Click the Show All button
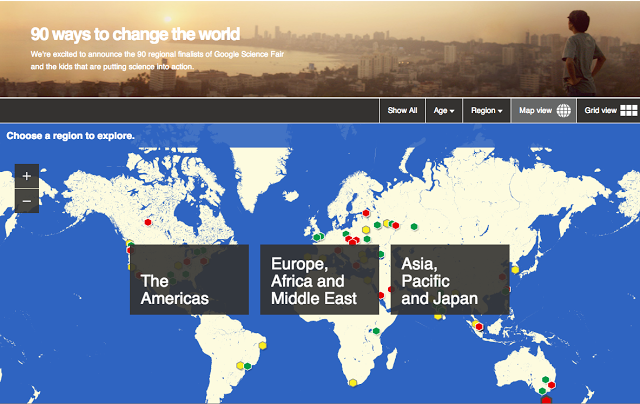This screenshot has height=404, width=640. tap(402, 110)
